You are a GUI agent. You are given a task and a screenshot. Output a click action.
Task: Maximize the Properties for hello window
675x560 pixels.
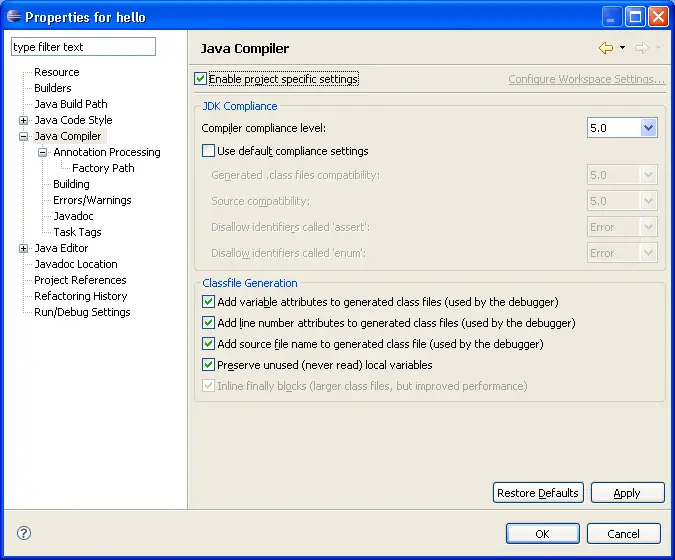635,17
